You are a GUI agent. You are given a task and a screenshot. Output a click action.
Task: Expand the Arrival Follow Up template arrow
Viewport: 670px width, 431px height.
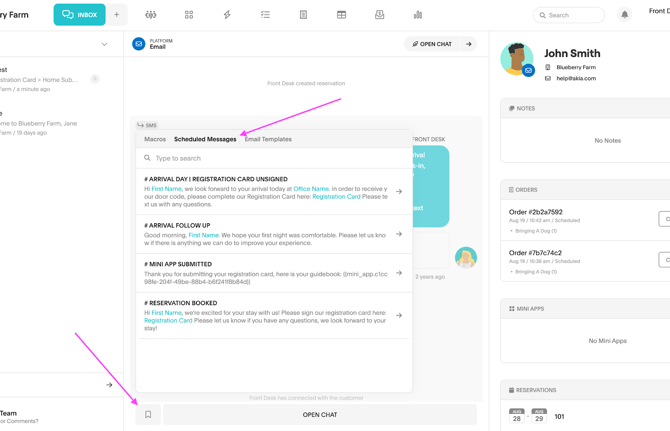coord(399,234)
